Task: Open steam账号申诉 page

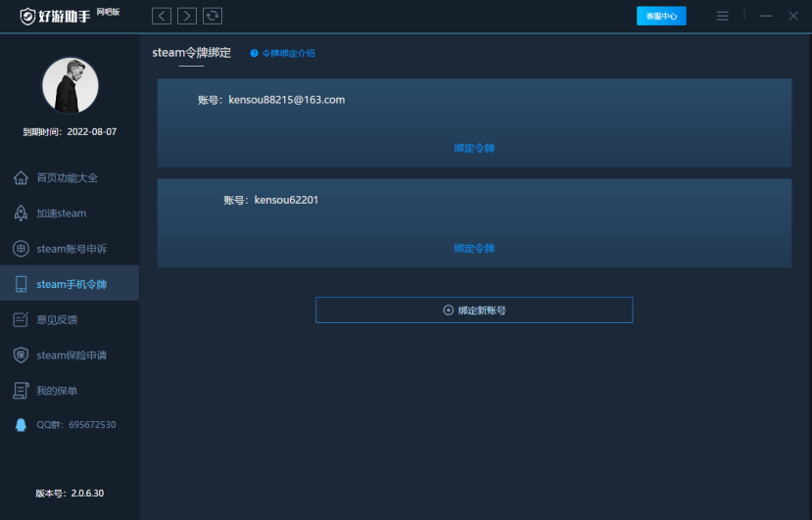Action: coord(70,249)
